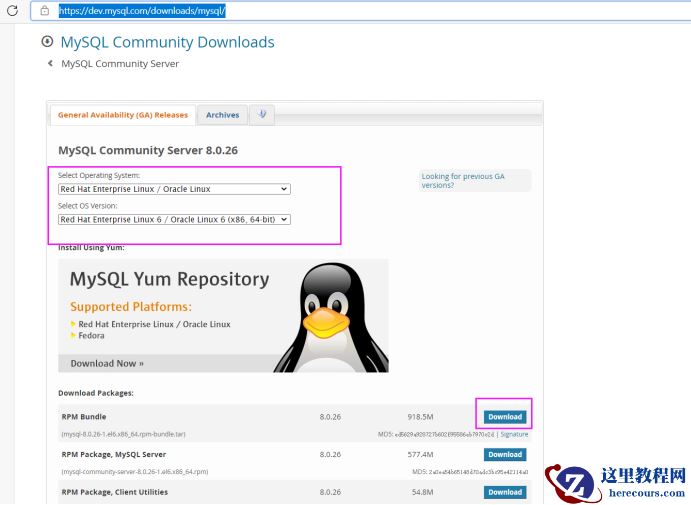
Task: Open the info icon tab
Action: [x=262, y=115]
